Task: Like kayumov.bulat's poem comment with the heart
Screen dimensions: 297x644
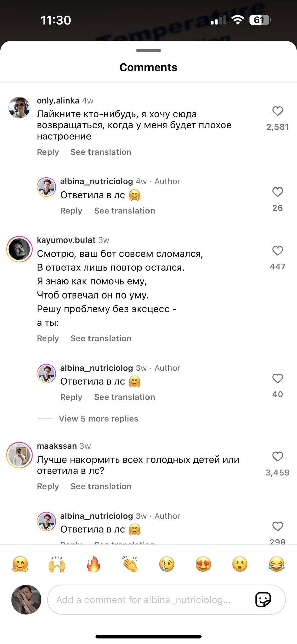Action: tap(277, 251)
